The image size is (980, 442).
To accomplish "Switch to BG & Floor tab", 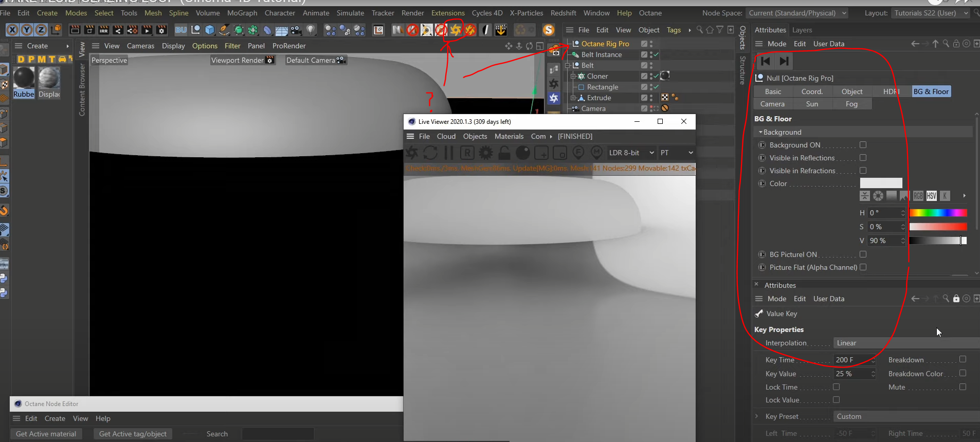I will click(931, 91).
